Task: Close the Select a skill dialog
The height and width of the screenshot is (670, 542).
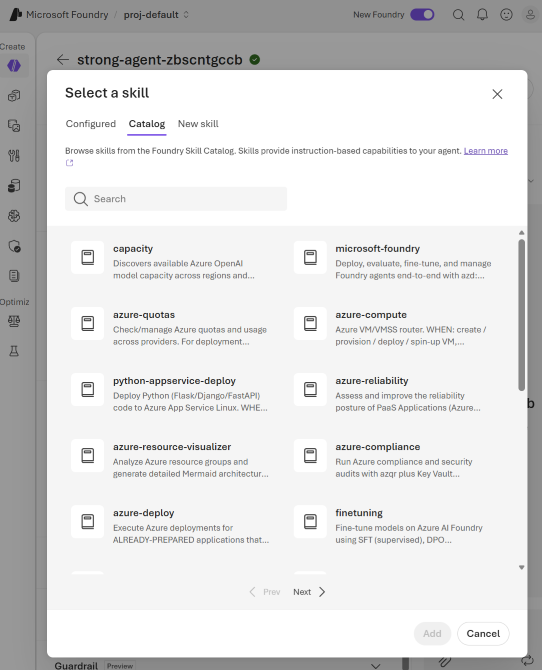Action: click(497, 94)
